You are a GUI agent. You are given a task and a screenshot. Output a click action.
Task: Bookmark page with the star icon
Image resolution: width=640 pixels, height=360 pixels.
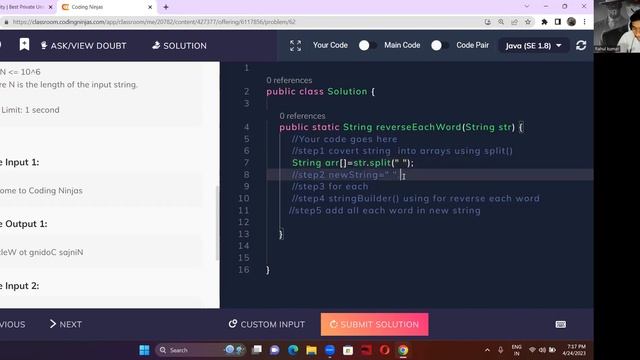click(x=528, y=22)
